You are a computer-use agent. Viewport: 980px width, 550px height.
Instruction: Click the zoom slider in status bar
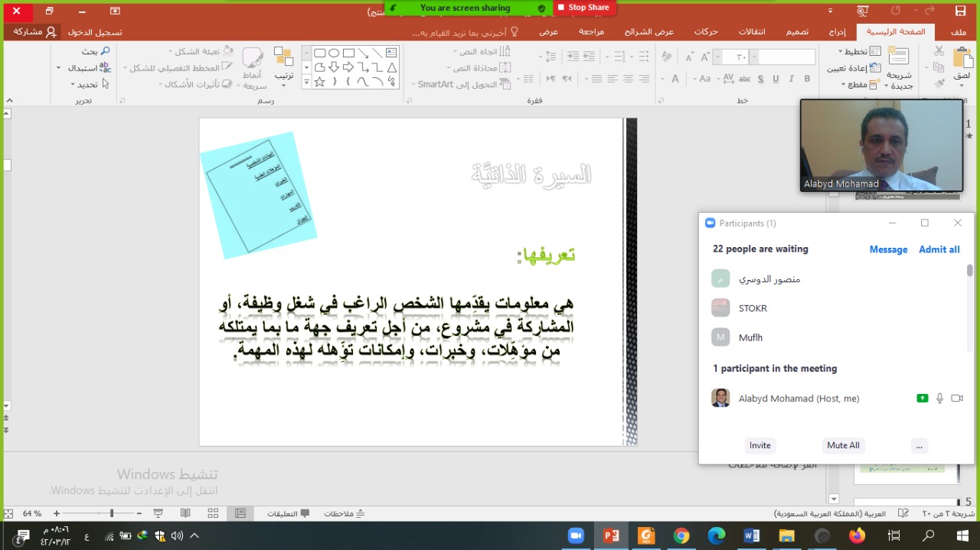click(x=112, y=513)
